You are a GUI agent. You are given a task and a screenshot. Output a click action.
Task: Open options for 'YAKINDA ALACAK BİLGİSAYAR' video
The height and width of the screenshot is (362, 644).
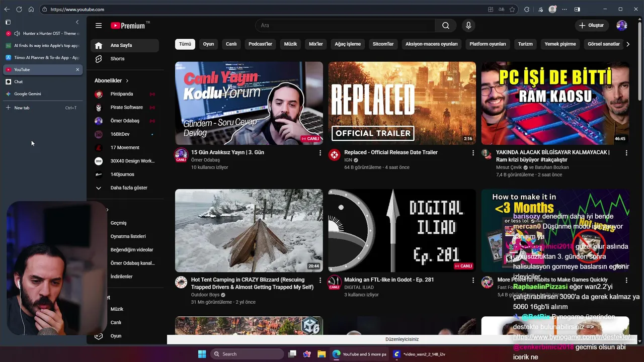pyautogui.click(x=626, y=153)
